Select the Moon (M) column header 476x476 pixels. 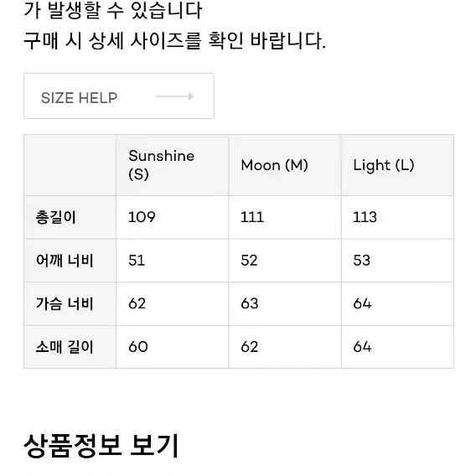click(285, 165)
